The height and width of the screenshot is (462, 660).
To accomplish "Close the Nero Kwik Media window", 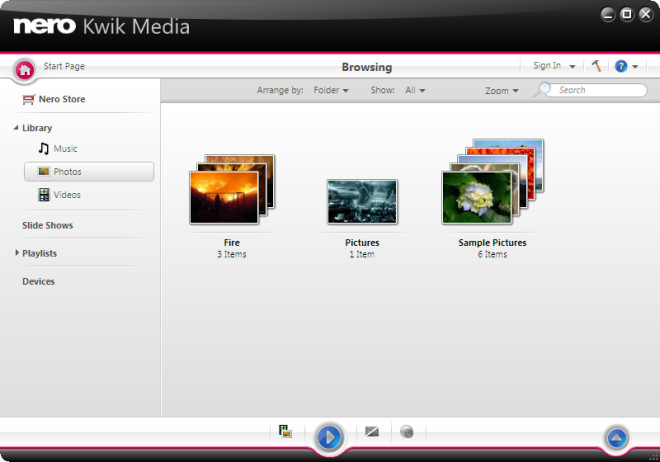I will point(645,14).
